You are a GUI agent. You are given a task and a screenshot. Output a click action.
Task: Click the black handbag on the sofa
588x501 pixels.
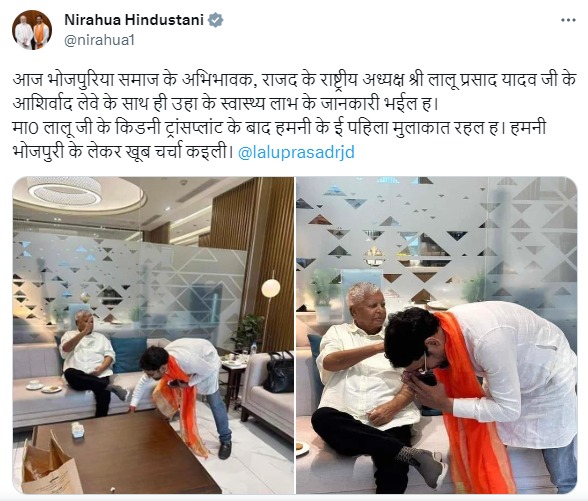(278, 372)
